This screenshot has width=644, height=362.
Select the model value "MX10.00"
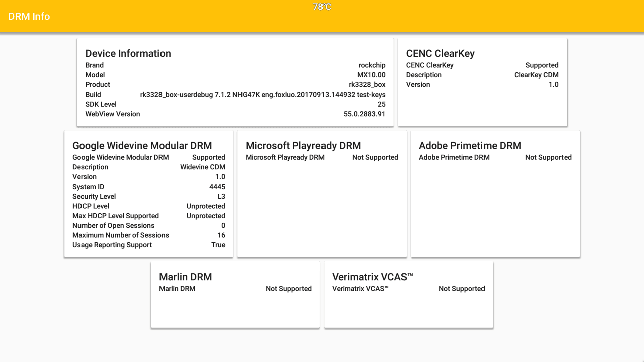(x=371, y=75)
